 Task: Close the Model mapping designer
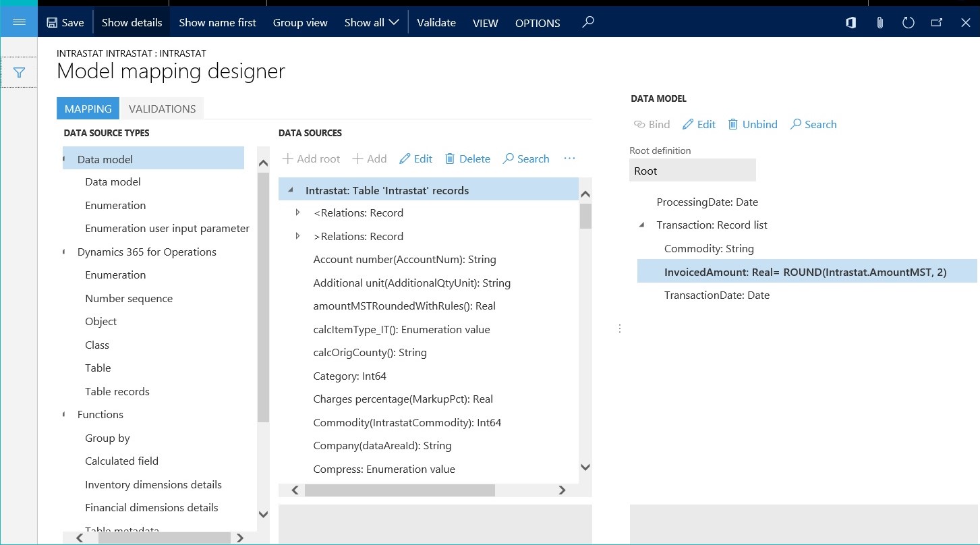tap(965, 22)
